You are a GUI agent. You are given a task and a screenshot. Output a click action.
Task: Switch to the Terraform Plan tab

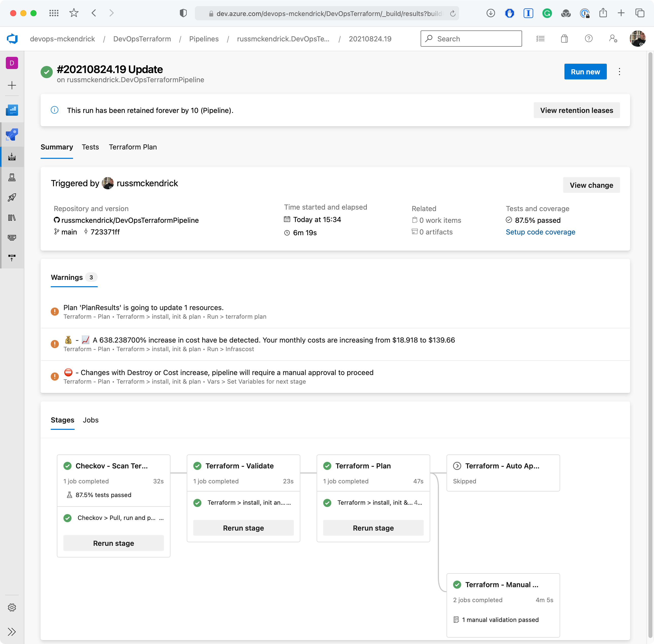[133, 147]
